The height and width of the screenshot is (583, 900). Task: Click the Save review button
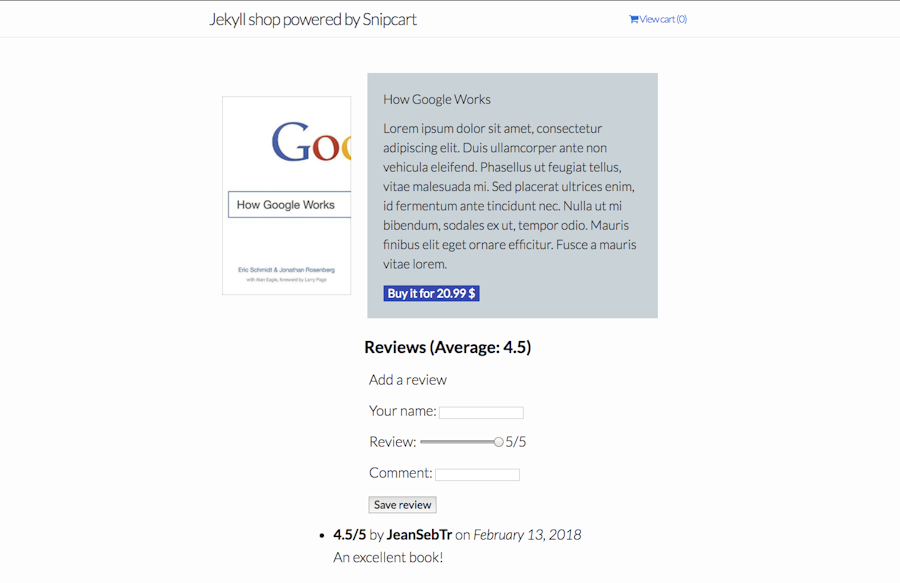[402, 505]
